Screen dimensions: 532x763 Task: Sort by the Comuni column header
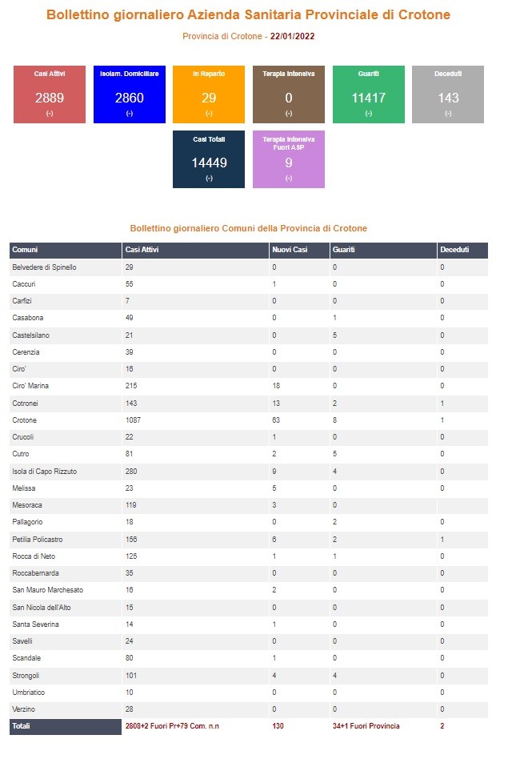[65, 250]
